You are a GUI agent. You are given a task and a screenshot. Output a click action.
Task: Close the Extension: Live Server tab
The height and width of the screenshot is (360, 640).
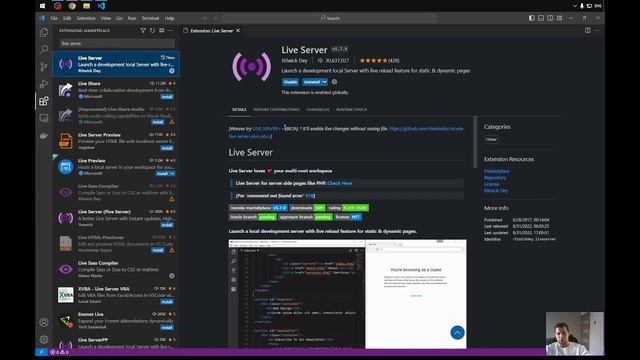(238, 31)
